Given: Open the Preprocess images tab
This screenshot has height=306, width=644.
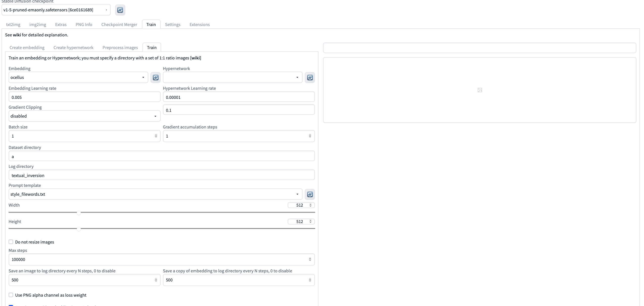Looking at the screenshot, I should [x=120, y=47].
